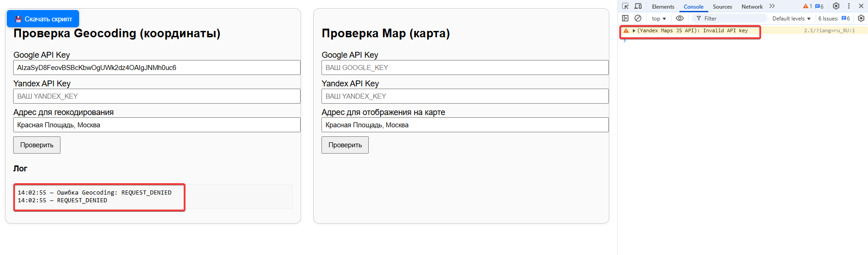The image size is (868, 255).
Task: Open the Default levels dropdown
Action: tap(791, 19)
